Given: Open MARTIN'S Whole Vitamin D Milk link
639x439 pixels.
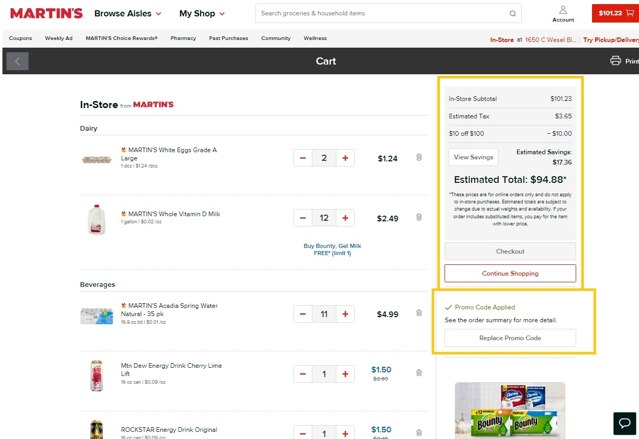Looking at the screenshot, I should pyautogui.click(x=170, y=214).
